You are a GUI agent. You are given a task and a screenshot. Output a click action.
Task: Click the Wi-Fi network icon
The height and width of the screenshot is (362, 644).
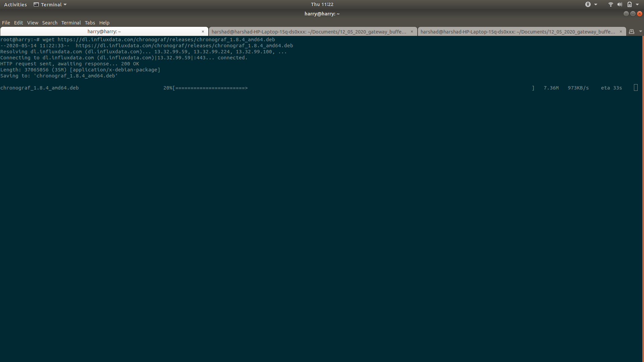pos(610,4)
